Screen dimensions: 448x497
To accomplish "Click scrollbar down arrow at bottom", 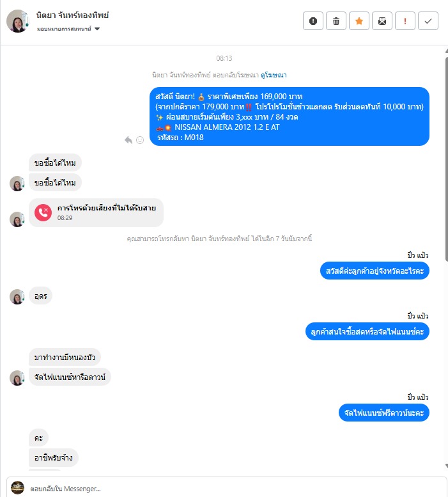I will tap(447, 466).
